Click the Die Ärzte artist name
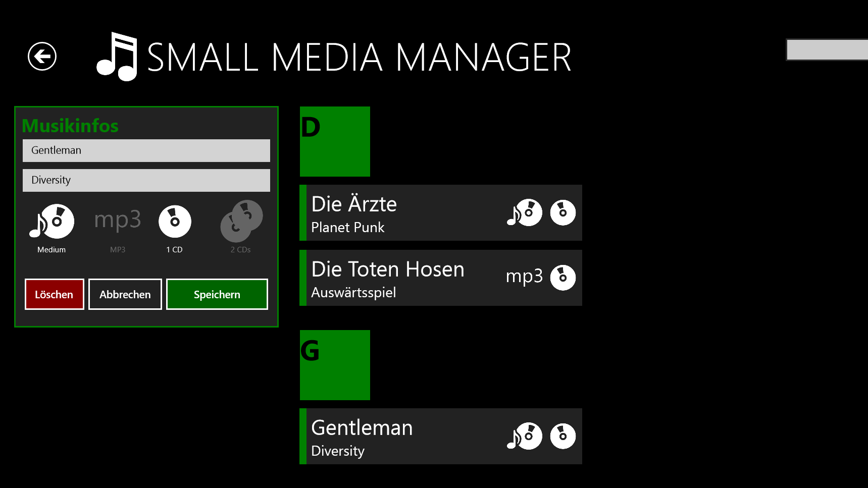The image size is (868, 488). pos(354,204)
